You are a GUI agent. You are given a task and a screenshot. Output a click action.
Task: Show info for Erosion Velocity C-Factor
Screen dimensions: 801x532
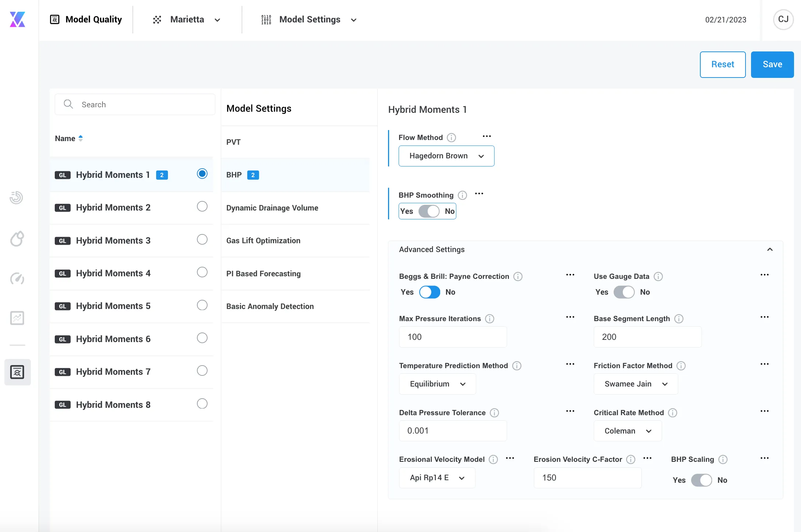[x=631, y=460]
